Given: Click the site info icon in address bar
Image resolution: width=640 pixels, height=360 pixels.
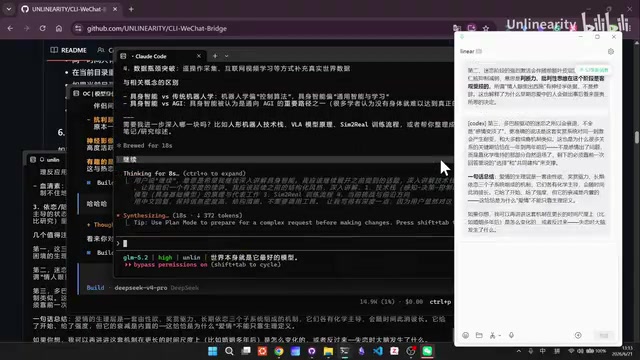Looking at the screenshot, I should coord(78,29).
